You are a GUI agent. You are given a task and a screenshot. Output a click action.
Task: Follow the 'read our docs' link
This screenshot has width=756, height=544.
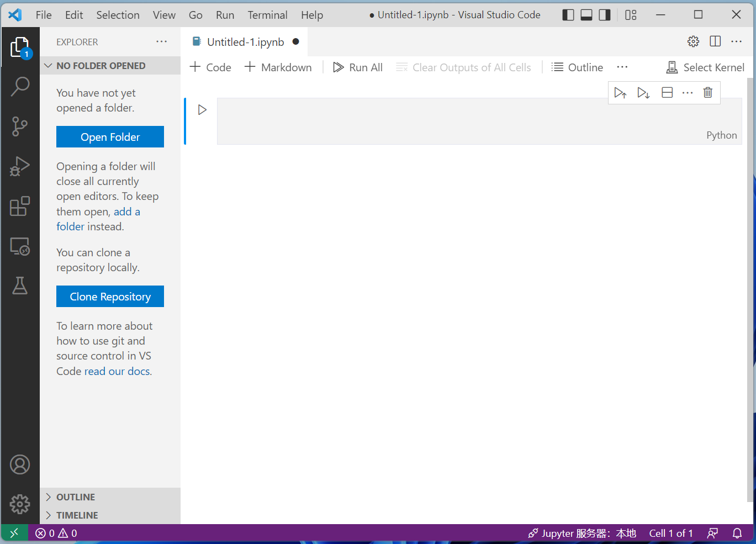pyautogui.click(x=117, y=371)
